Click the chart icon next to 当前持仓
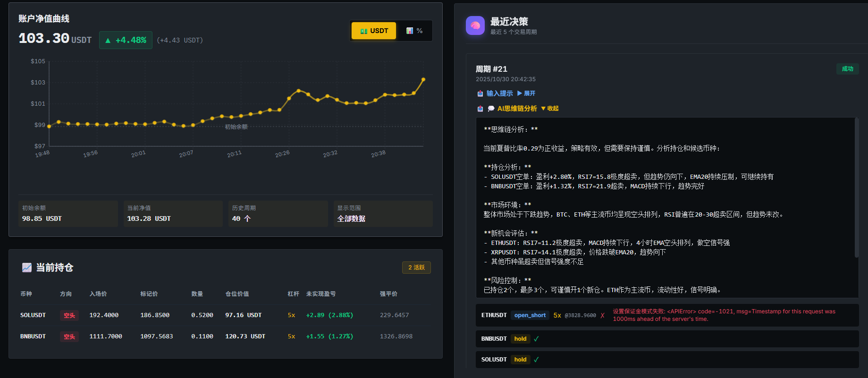Viewport: 868px width, 378px height. point(27,268)
